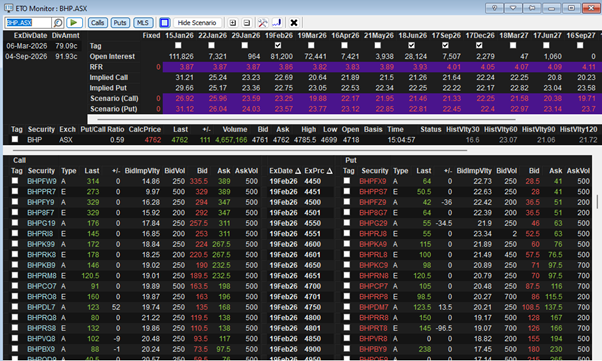The height and width of the screenshot is (361, 602).
Task: Click the collapse-all minus icon in toolbar
Action: (x=247, y=23)
